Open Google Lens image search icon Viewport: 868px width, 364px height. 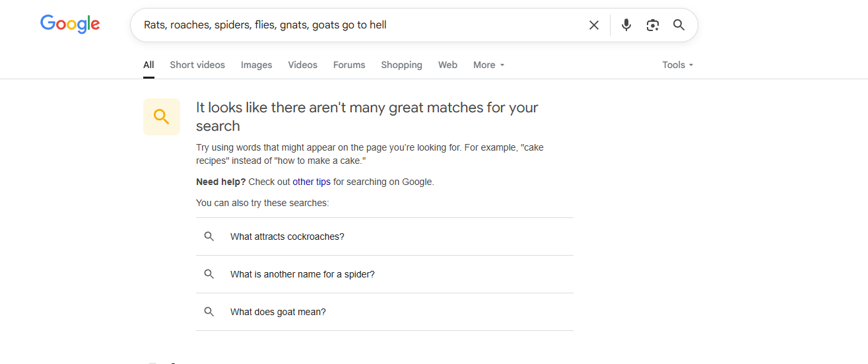(653, 25)
